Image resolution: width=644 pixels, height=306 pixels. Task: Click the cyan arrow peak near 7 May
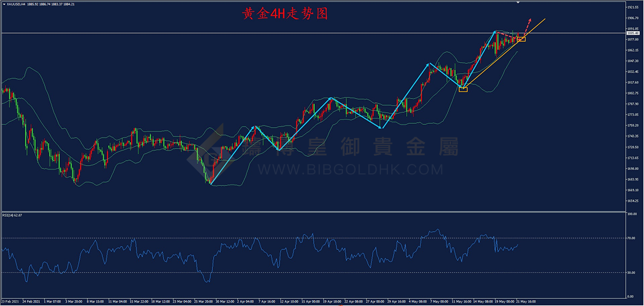429,64
